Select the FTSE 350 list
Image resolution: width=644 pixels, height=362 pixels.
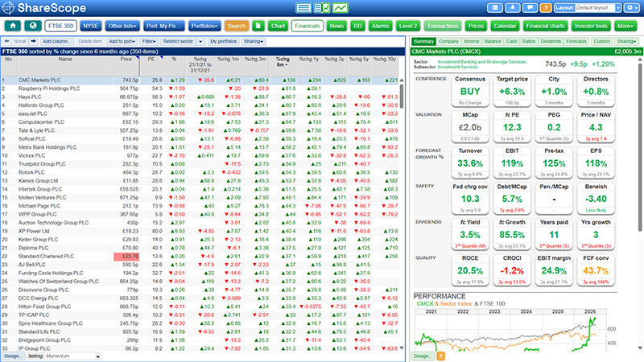click(61, 26)
